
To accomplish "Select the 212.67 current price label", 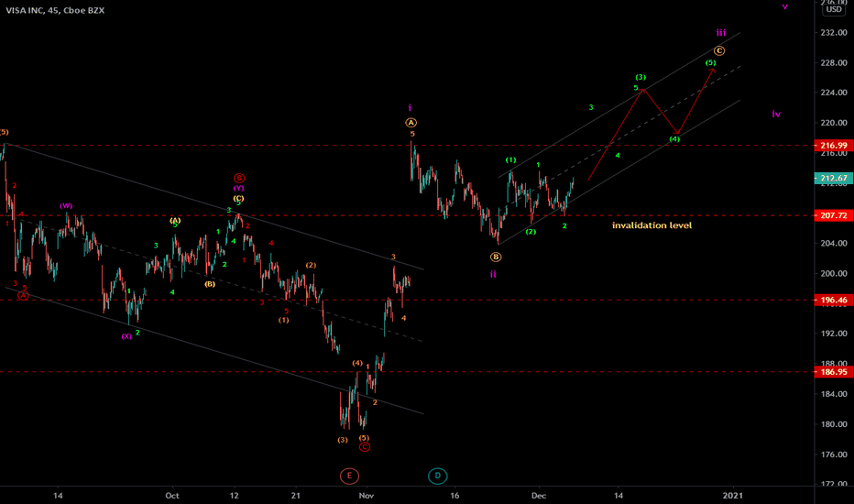I will pyautogui.click(x=833, y=178).
